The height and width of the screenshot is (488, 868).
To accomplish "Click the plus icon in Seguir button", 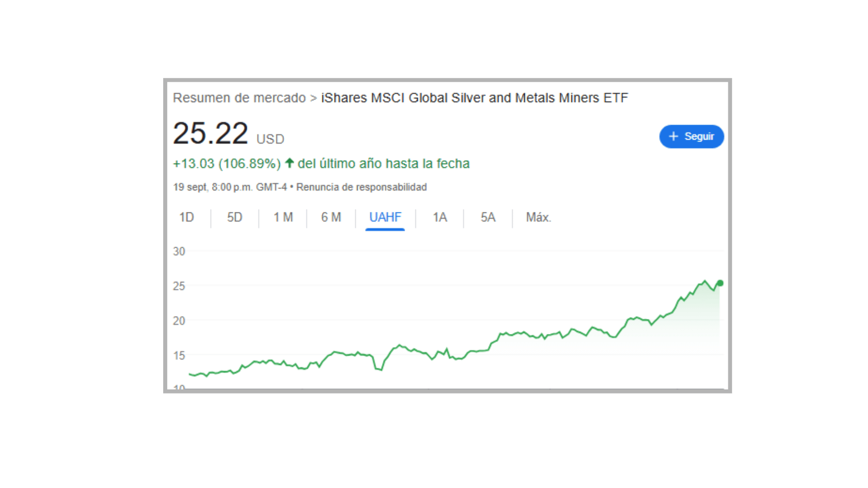I will click(673, 136).
